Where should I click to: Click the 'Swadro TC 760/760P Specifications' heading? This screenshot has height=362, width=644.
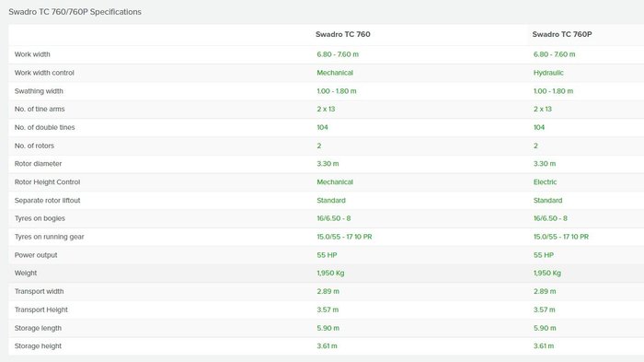pos(75,12)
